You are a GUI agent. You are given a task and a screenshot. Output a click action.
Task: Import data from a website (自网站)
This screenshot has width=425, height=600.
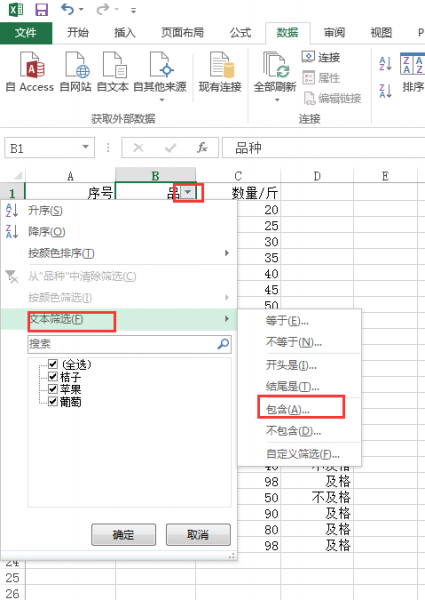pyautogui.click(x=76, y=72)
